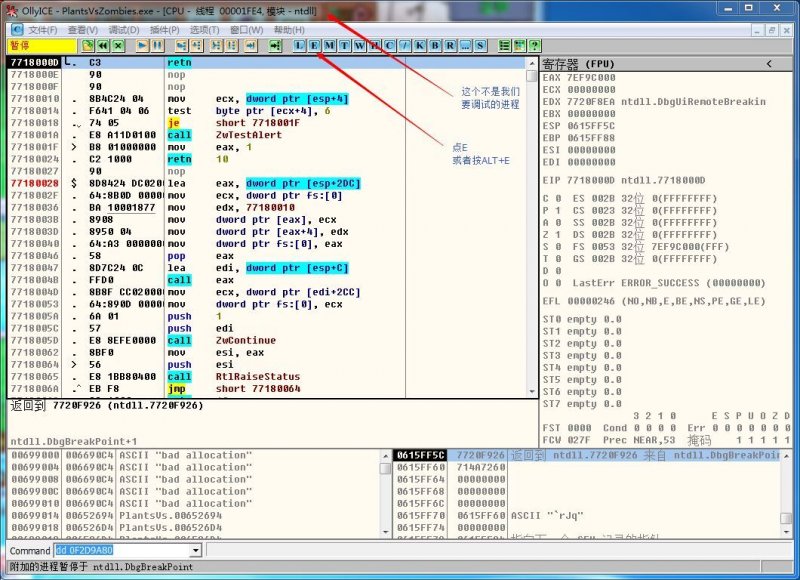The image size is (800, 580).
Task: Click the EAX register value 7EF9C000
Action: pyautogui.click(x=591, y=78)
